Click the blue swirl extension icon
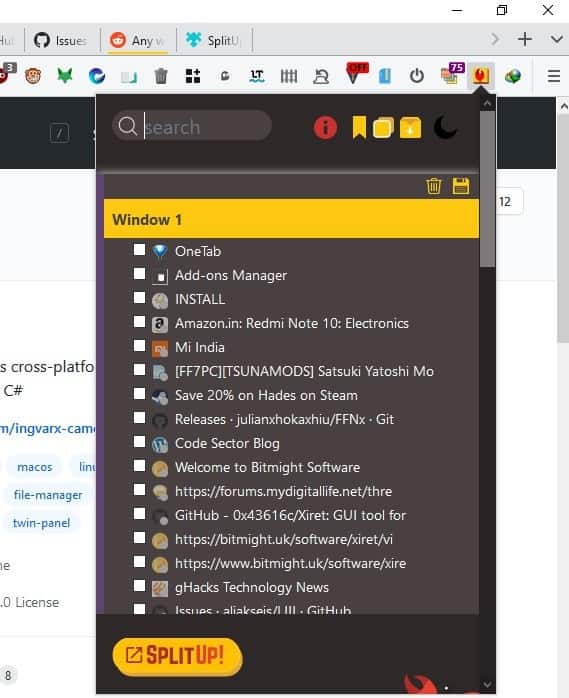 tap(97, 76)
